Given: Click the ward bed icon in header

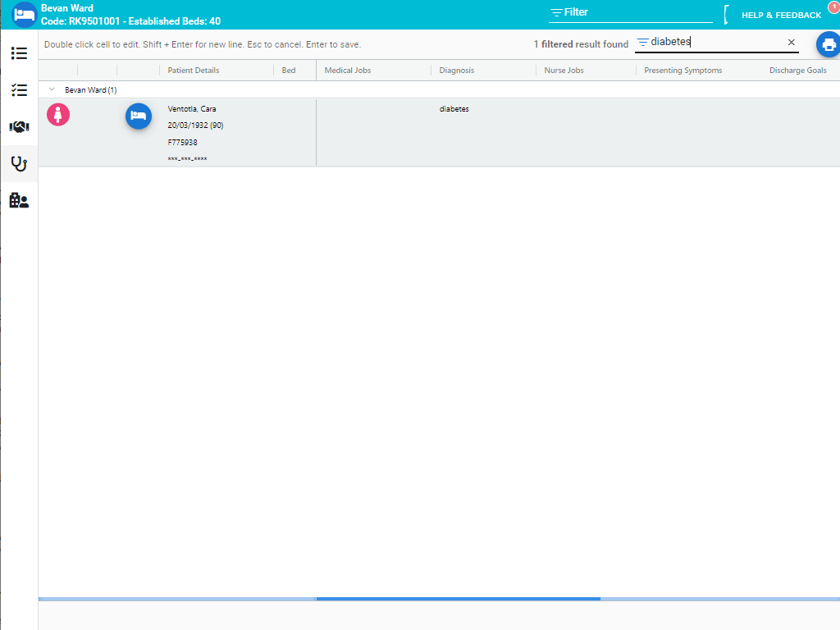Looking at the screenshot, I should 24,15.
